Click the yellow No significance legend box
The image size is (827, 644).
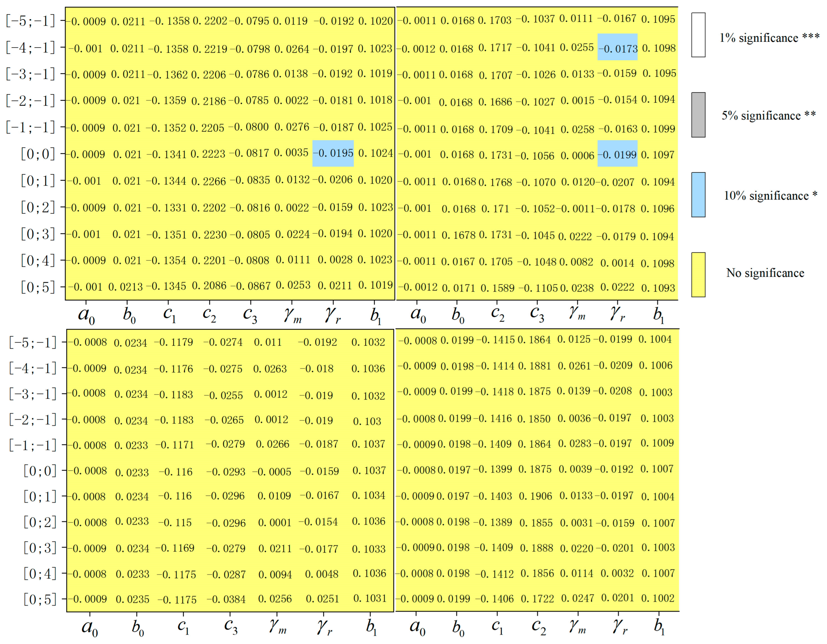click(698, 274)
